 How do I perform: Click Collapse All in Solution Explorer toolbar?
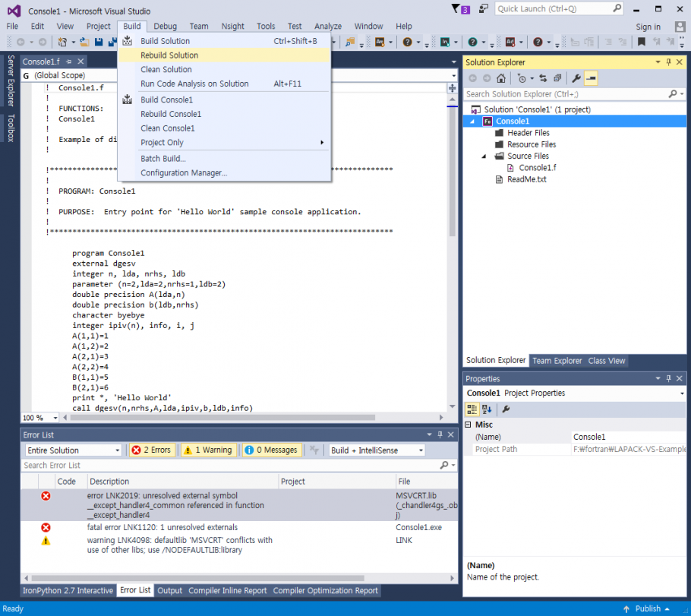557,78
